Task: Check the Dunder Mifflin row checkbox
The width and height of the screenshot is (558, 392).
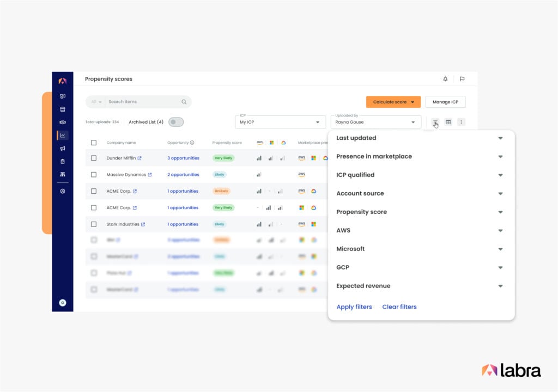Action: [x=94, y=158]
